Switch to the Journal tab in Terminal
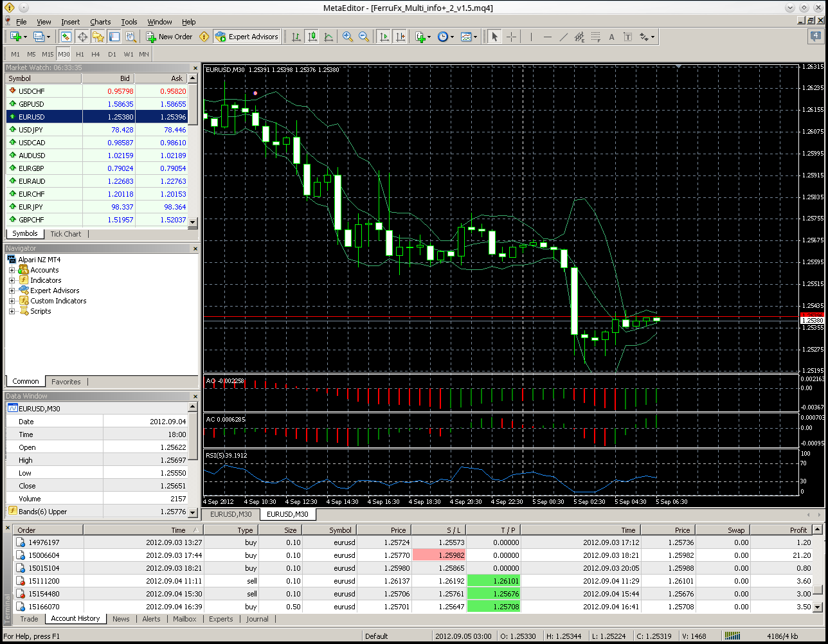 pos(257,619)
